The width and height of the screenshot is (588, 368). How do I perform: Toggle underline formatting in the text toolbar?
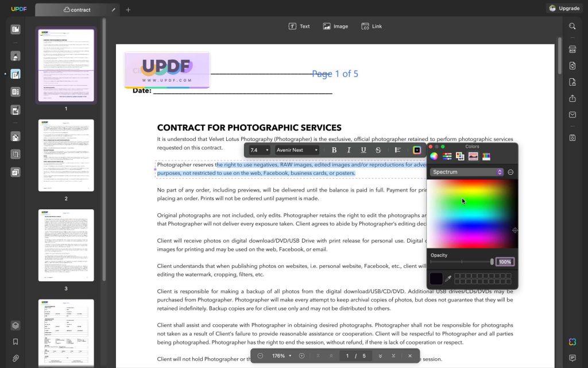[363, 150]
